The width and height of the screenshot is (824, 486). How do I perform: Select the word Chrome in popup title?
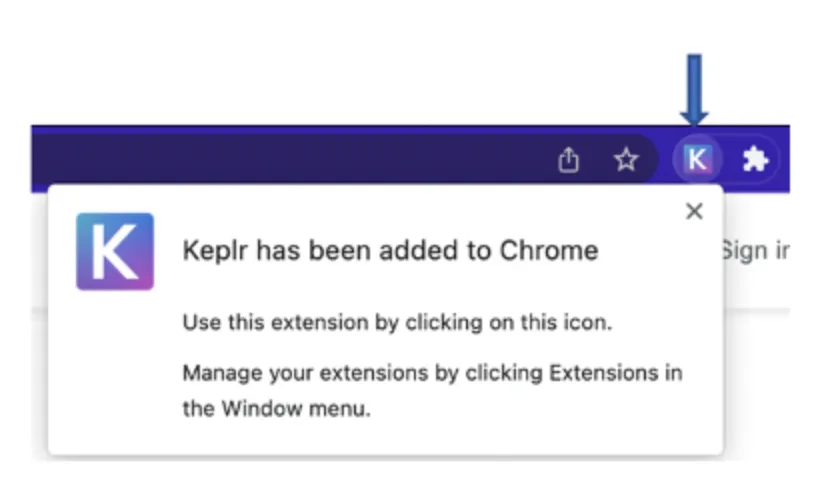pyautogui.click(x=549, y=251)
